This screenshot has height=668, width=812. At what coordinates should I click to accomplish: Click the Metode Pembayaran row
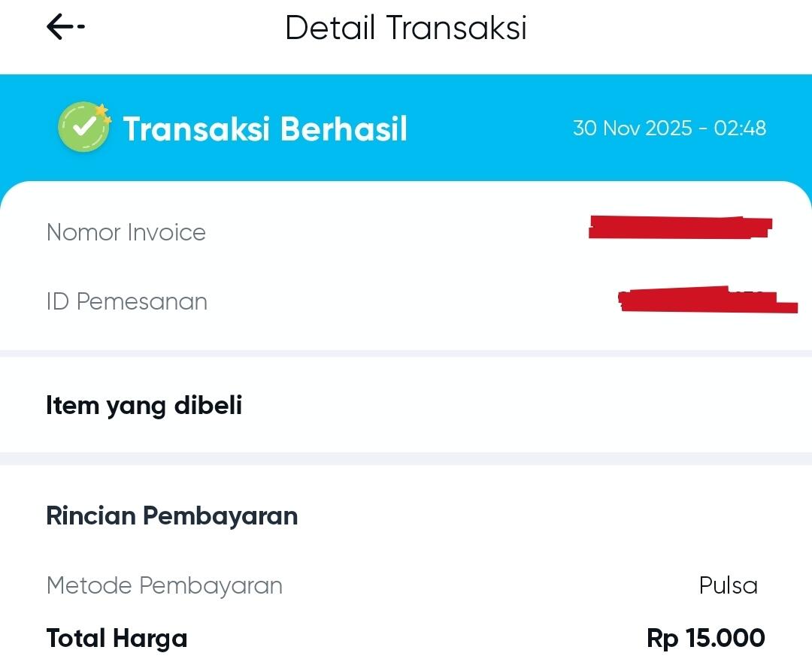(x=165, y=585)
